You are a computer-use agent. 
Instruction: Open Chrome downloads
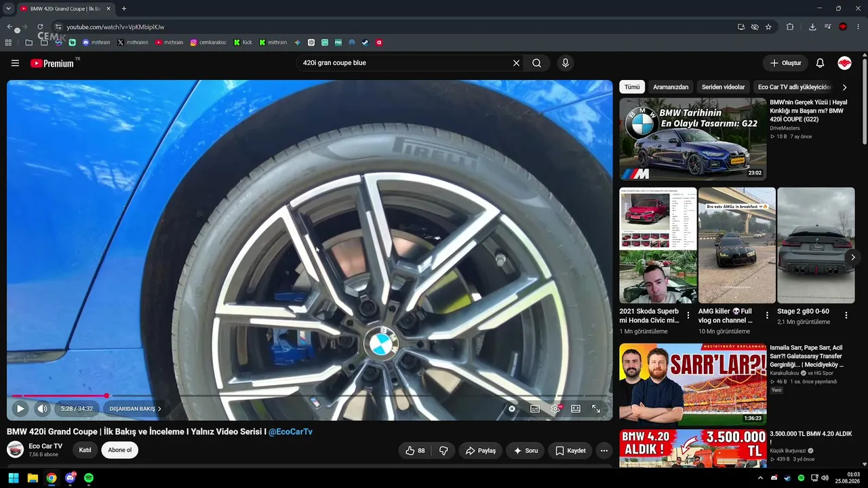(812, 27)
